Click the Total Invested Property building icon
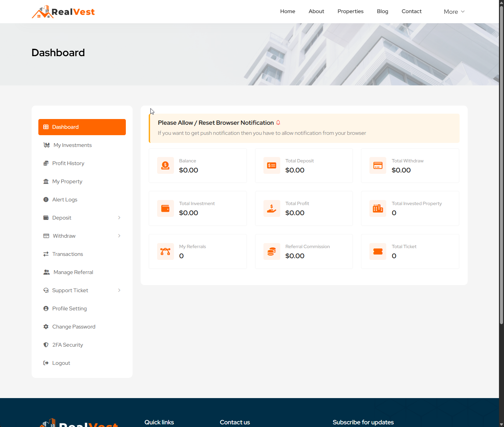The image size is (504, 427). coord(378,208)
